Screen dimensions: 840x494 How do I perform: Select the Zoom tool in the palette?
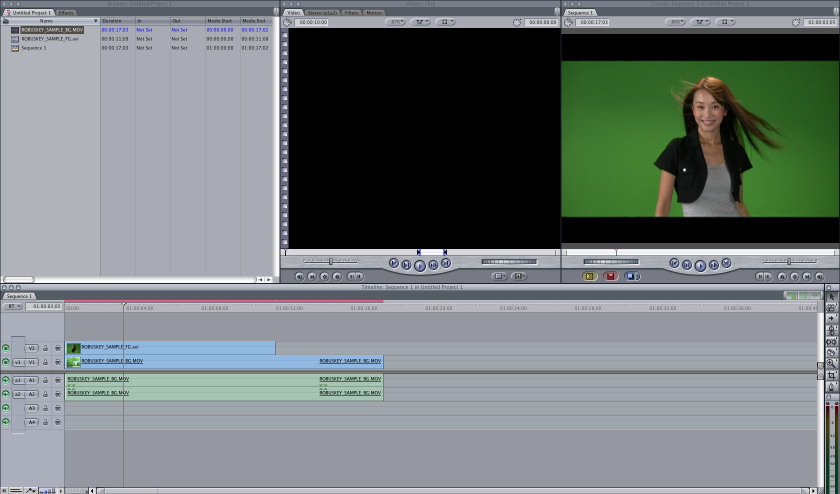(831, 364)
